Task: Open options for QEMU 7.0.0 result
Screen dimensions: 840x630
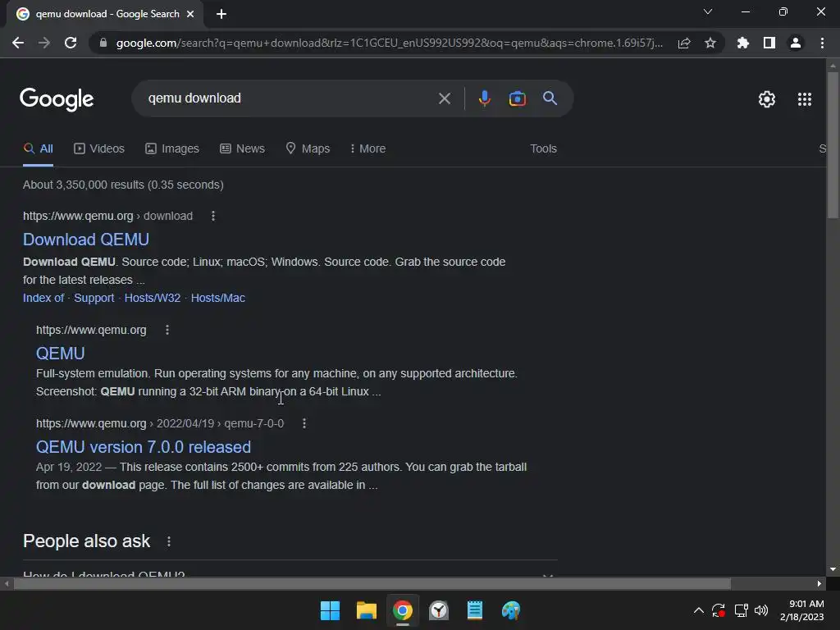Action: tap(304, 423)
